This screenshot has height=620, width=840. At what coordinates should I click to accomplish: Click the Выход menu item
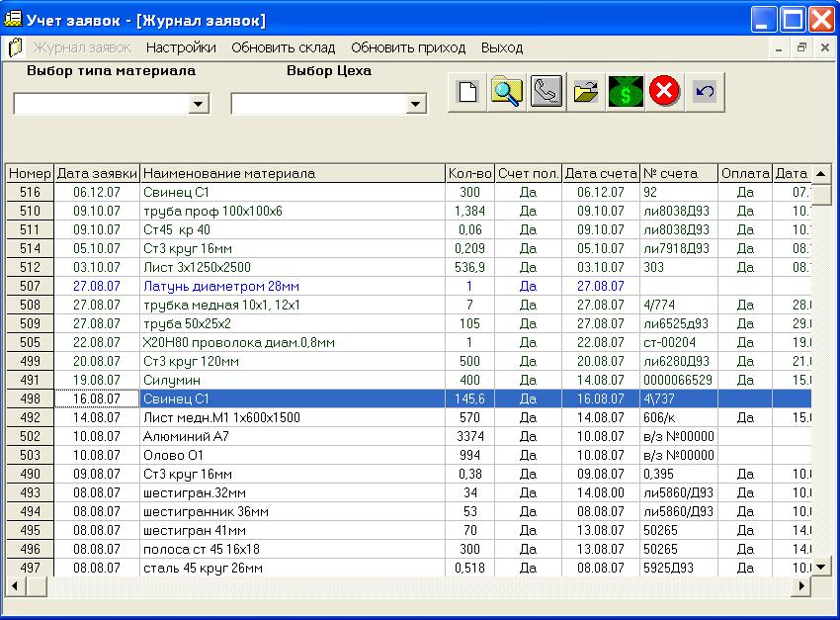click(502, 47)
